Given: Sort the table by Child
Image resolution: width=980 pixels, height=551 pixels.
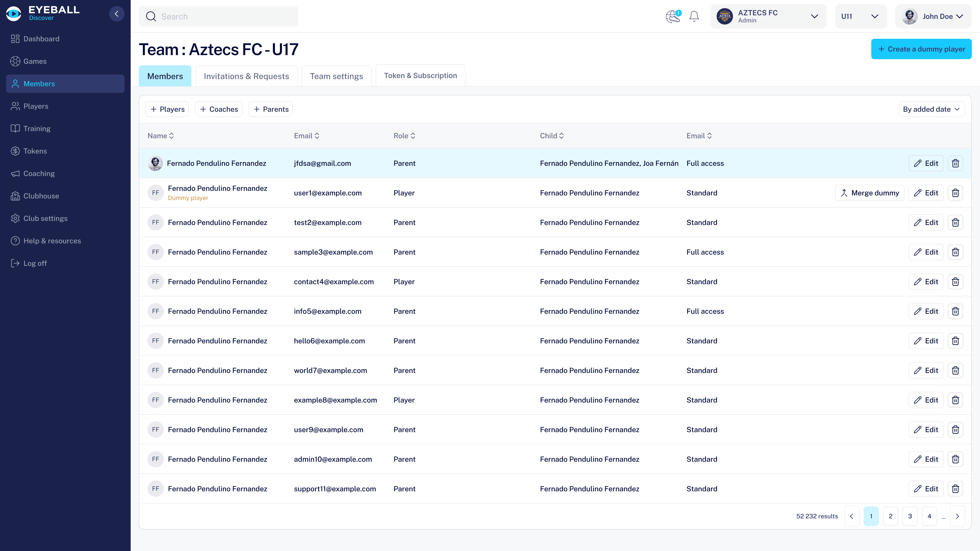Looking at the screenshot, I should pos(552,136).
